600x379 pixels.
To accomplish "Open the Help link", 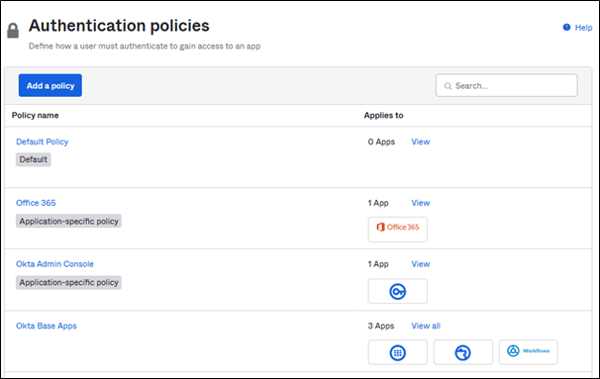I will [583, 28].
